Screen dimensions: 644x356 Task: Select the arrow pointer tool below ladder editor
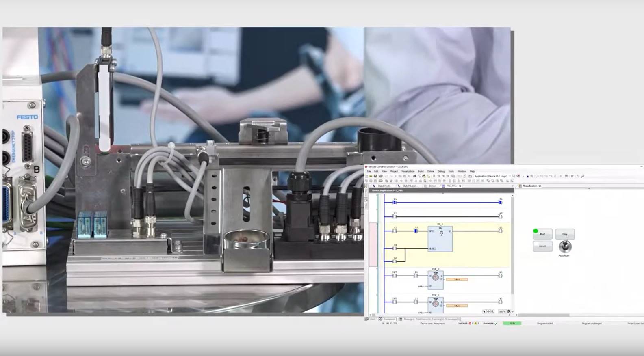(x=484, y=311)
